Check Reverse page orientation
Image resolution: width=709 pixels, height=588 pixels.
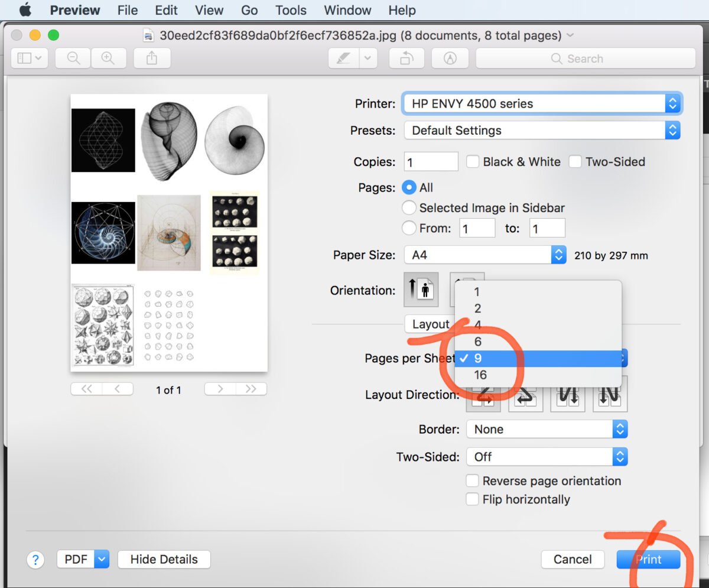point(472,480)
